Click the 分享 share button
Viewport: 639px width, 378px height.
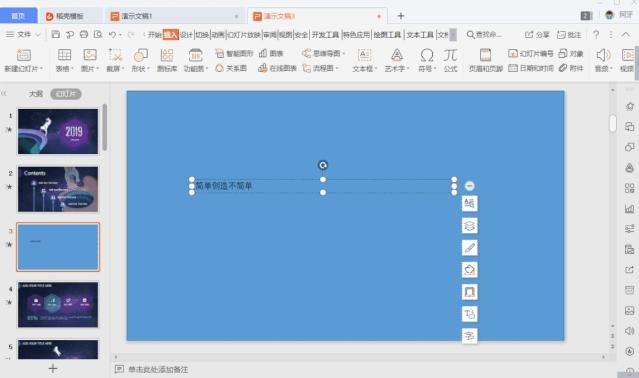(x=537, y=35)
